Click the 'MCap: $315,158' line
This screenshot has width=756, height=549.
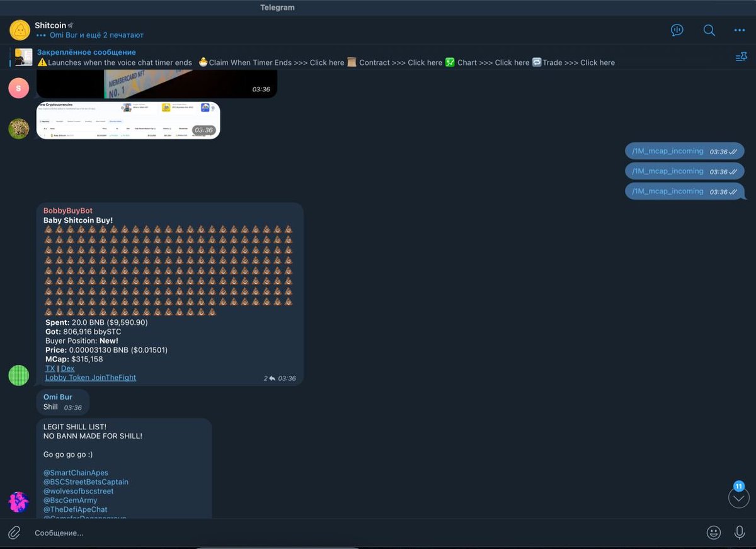pyautogui.click(x=74, y=359)
